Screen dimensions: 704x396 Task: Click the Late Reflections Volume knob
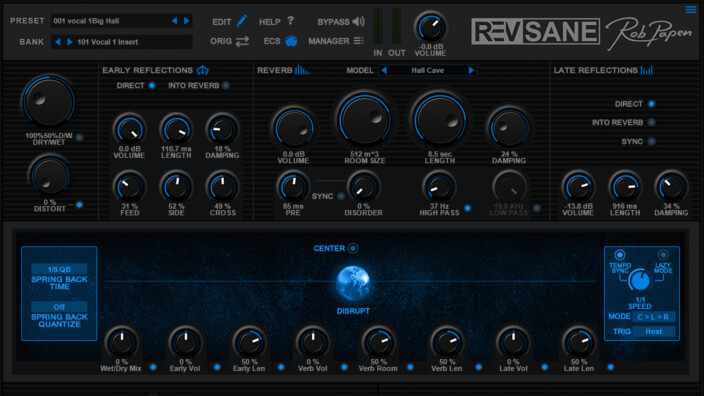click(578, 187)
